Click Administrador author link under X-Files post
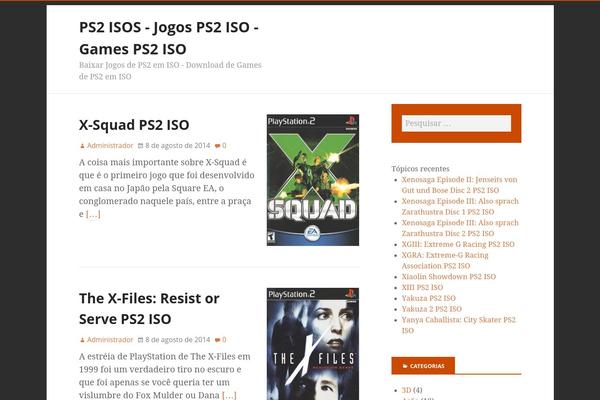 110,340
